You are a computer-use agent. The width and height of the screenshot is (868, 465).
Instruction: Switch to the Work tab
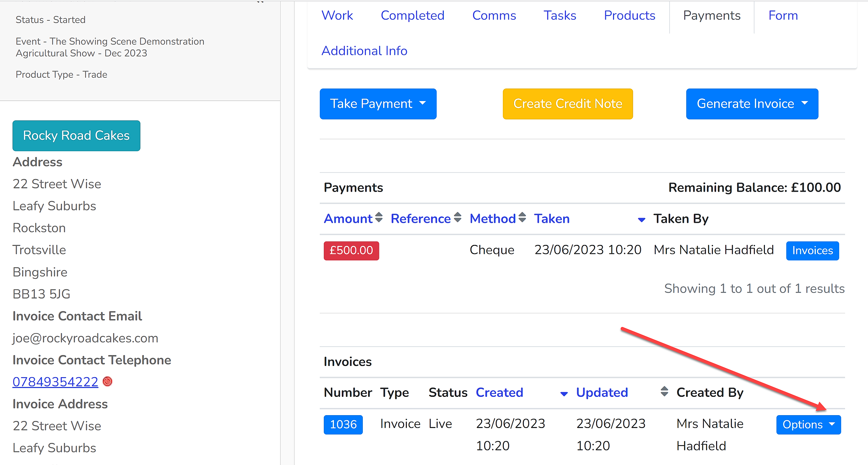point(337,16)
